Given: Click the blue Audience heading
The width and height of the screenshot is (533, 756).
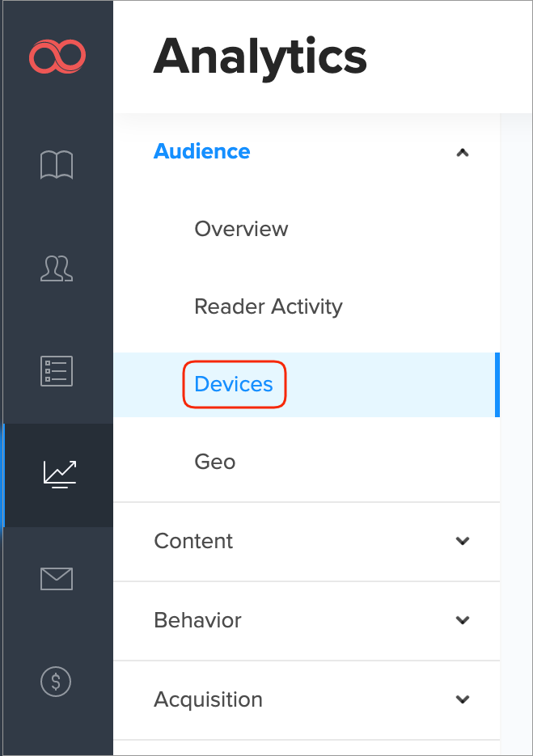Looking at the screenshot, I should point(202,151).
